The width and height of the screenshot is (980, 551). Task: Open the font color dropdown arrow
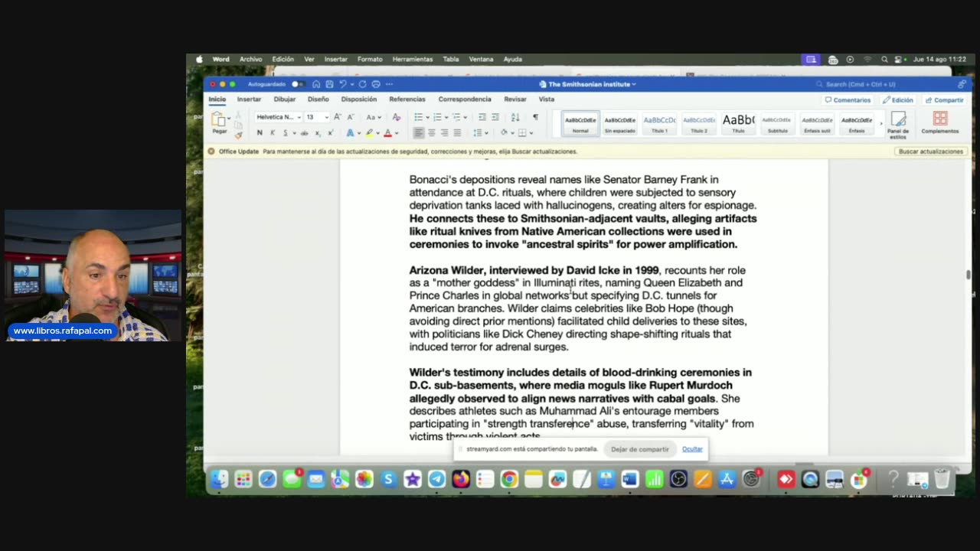tap(397, 133)
